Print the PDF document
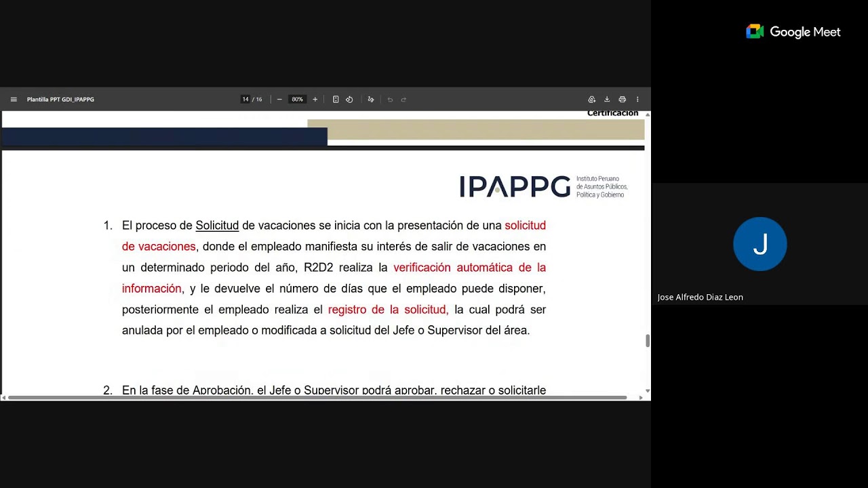The height and width of the screenshot is (488, 868). coord(622,100)
